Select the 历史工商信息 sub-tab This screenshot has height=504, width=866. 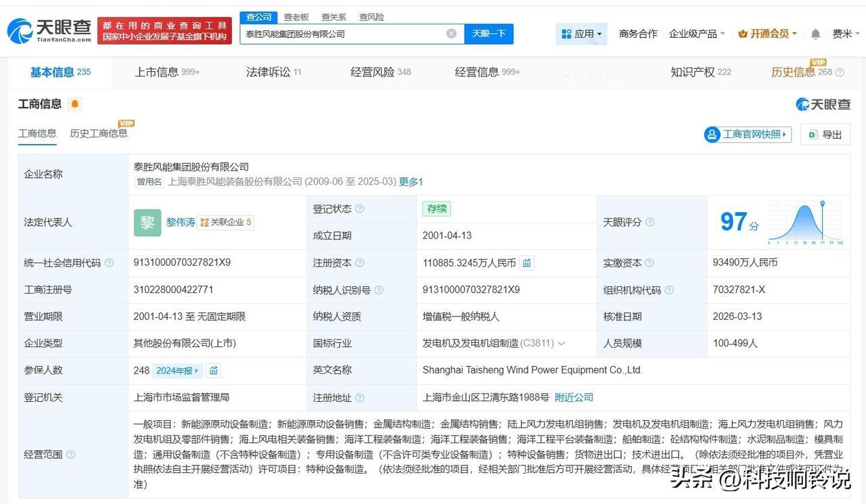(99, 133)
